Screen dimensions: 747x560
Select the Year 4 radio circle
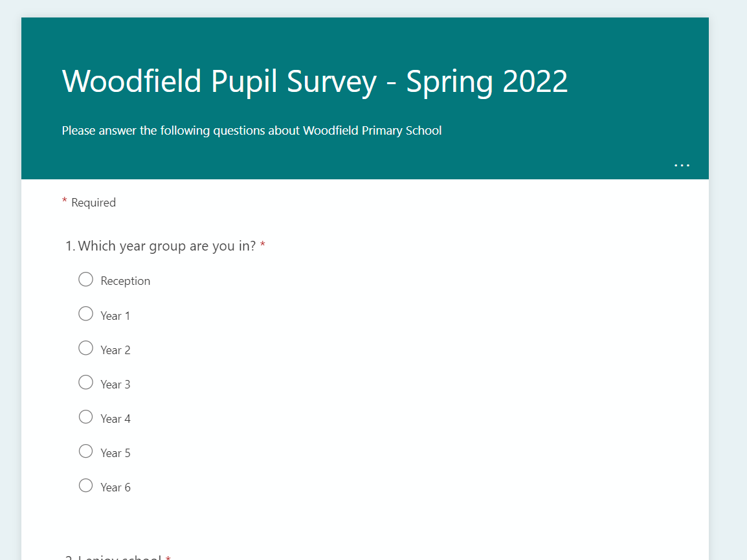[x=85, y=417]
